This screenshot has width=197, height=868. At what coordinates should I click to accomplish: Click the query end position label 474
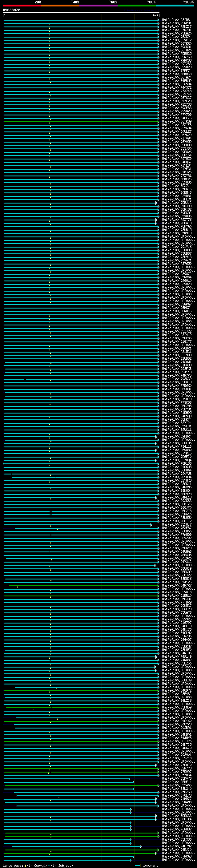tap(155, 15)
